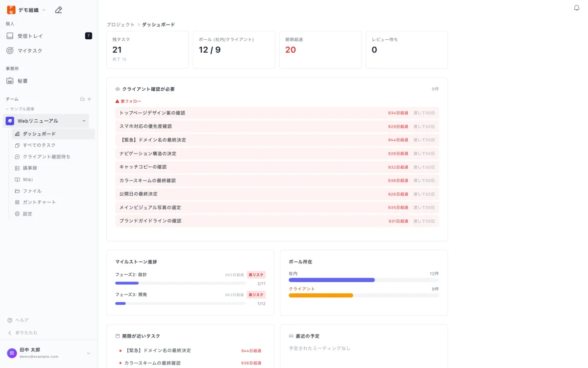
Task: Open 公開日の最終決定 row
Action: [277, 194]
